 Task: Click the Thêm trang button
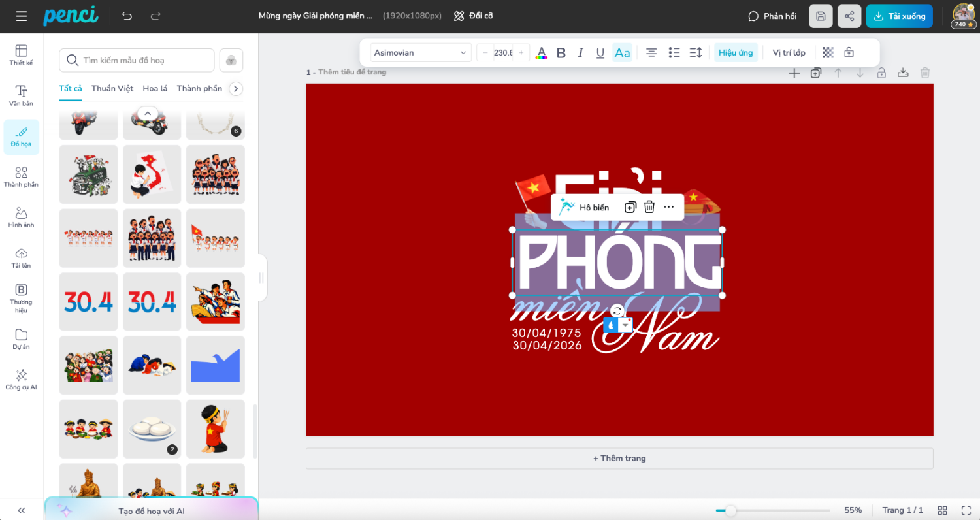click(x=619, y=459)
